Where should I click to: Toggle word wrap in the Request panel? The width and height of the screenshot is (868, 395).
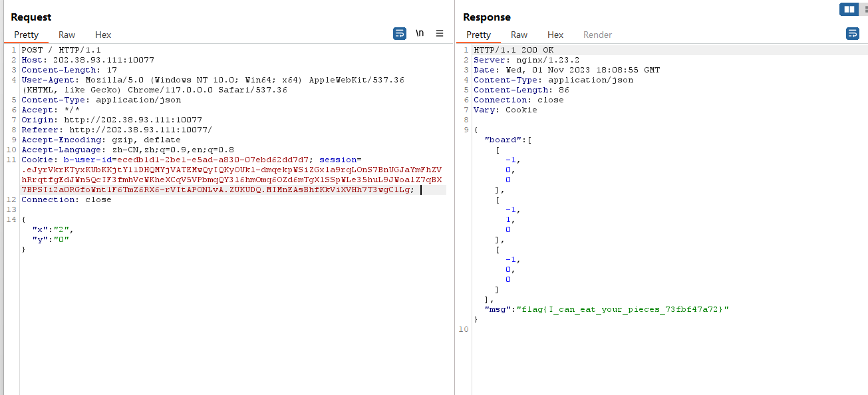pyautogui.click(x=399, y=33)
